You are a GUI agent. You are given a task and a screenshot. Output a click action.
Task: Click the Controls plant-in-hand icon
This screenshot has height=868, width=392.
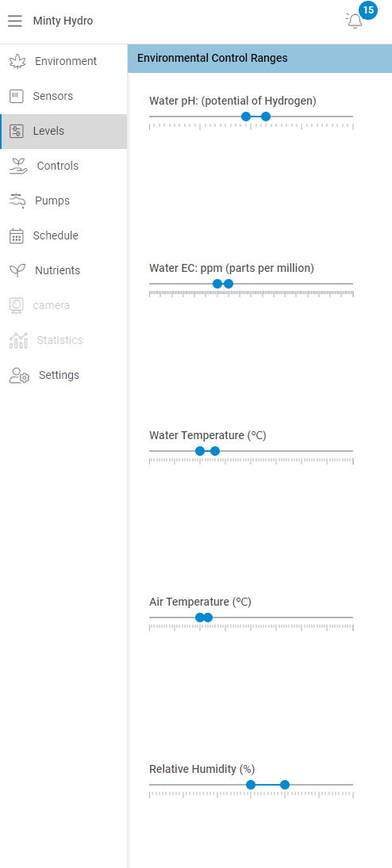point(18,166)
